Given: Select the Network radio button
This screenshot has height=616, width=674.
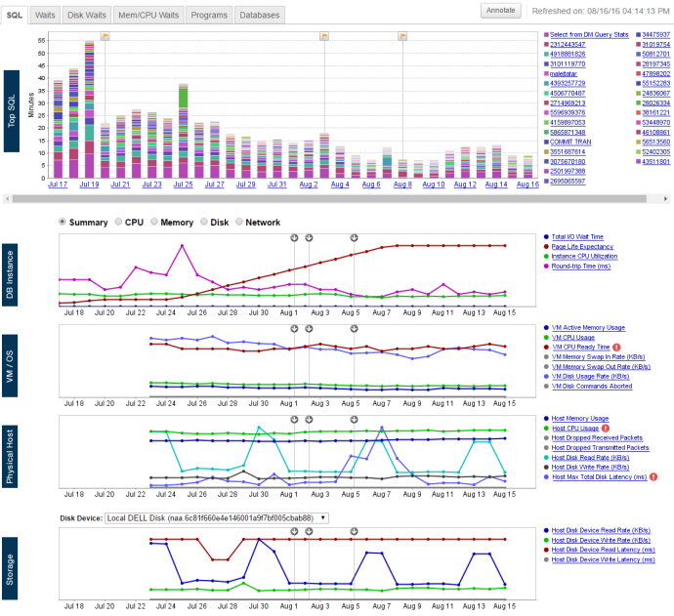Looking at the screenshot, I should pos(239,222).
